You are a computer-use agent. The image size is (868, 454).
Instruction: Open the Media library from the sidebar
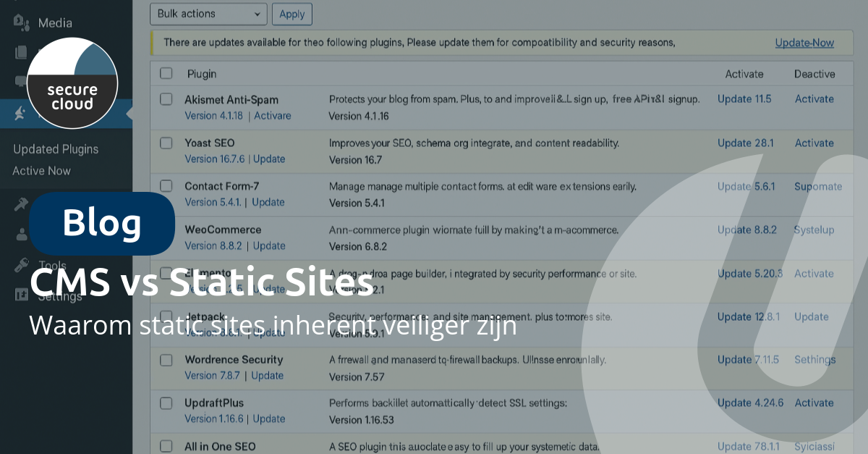click(x=20, y=22)
